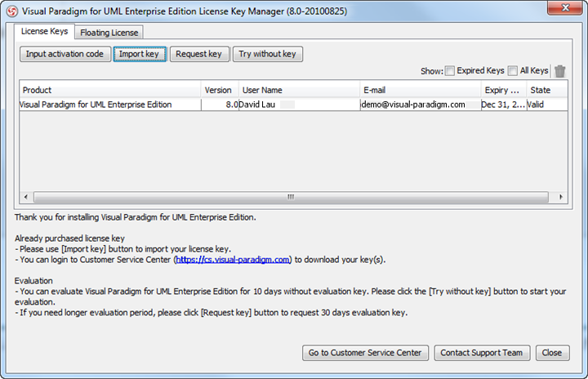Sort by the Expiry column header
This screenshot has height=379, width=588.
504,90
